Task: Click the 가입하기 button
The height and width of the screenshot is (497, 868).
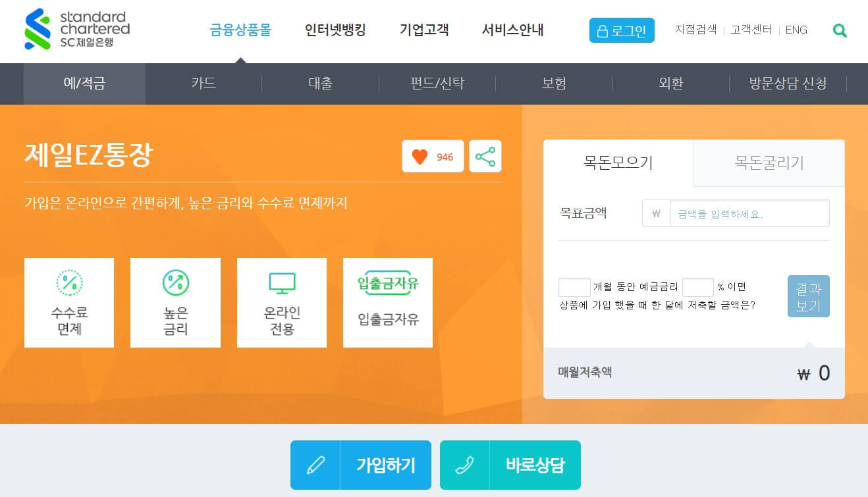Action: click(x=361, y=465)
